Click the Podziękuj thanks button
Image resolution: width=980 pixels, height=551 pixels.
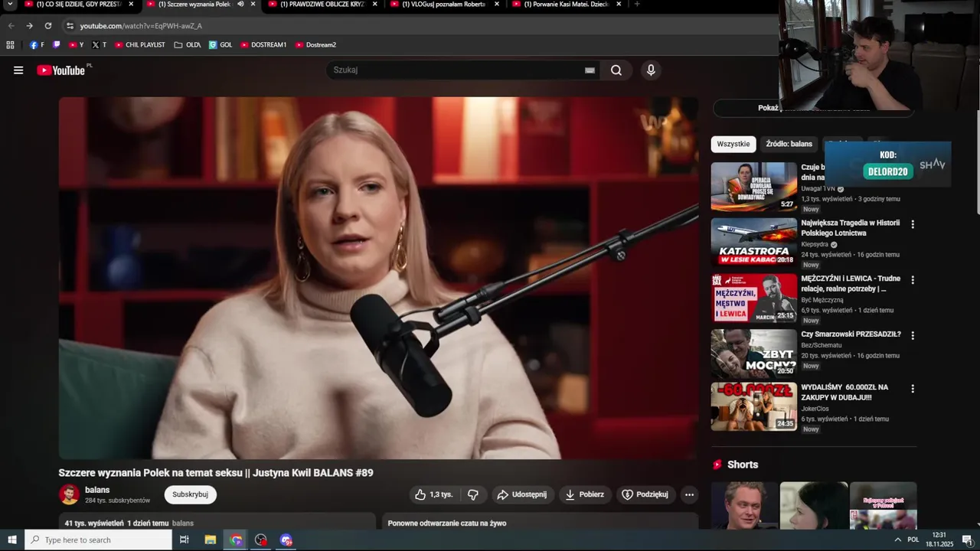(645, 494)
